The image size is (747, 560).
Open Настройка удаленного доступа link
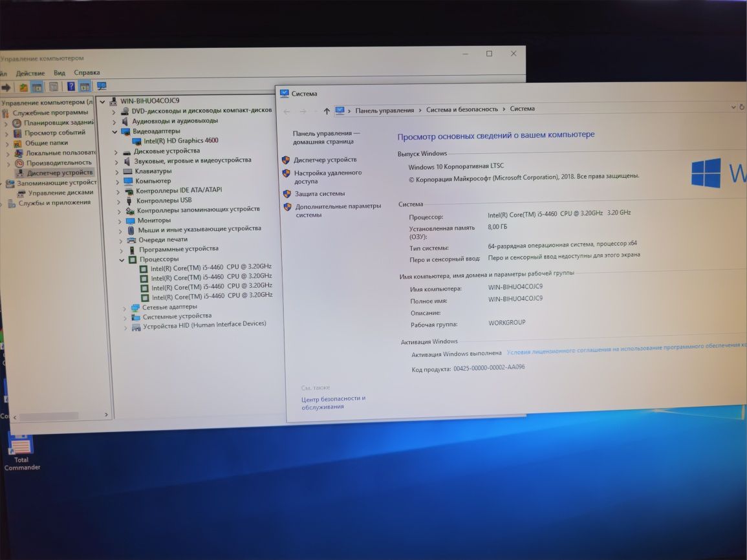[328, 177]
